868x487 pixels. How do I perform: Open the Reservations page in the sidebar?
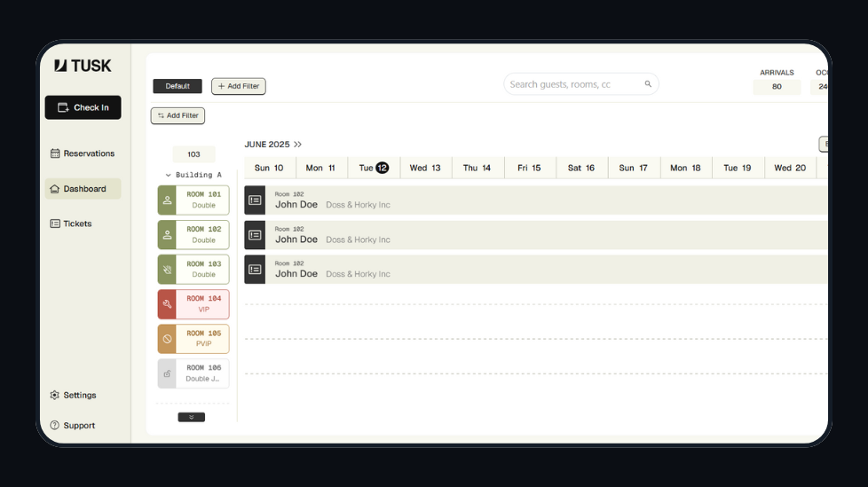[83, 153]
